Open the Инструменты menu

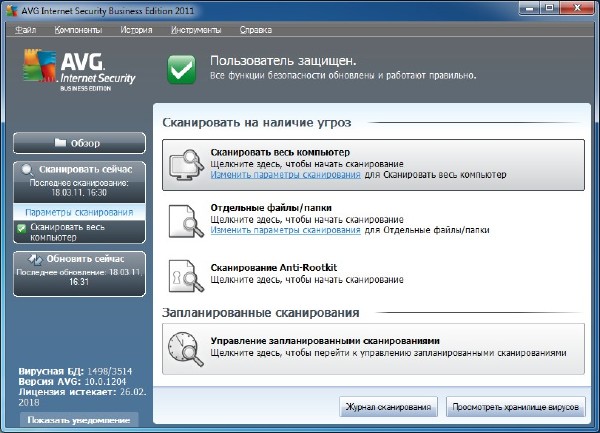pos(196,30)
